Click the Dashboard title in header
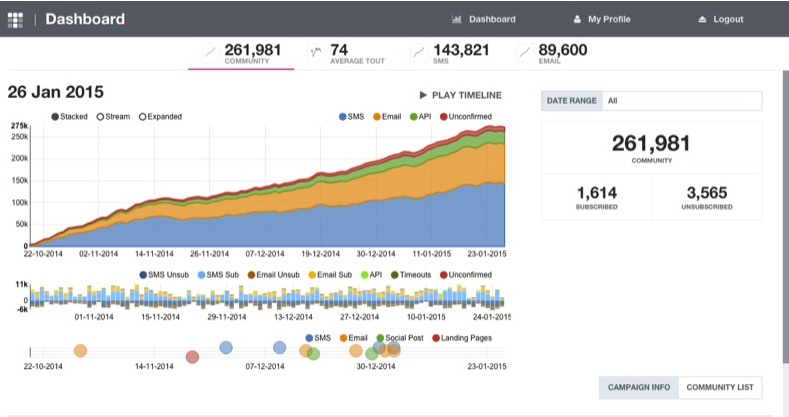Screen dimensions: 789x417 click(x=85, y=19)
